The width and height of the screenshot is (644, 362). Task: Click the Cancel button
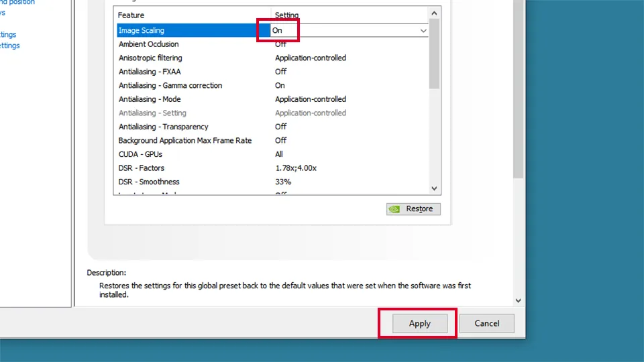click(x=487, y=323)
